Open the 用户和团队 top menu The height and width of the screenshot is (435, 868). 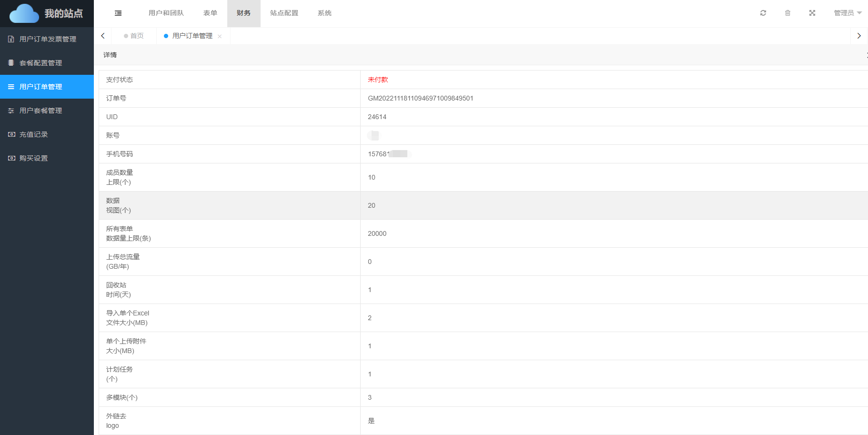166,13
